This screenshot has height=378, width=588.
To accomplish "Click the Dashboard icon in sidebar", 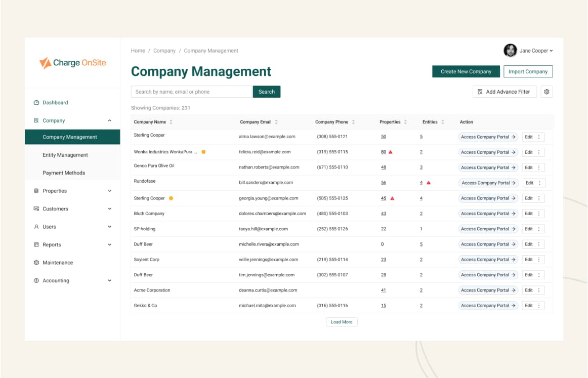I will 36,103.
